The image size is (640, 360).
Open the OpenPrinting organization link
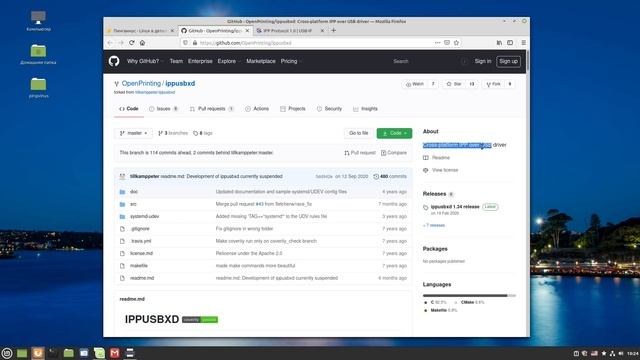coord(141,83)
